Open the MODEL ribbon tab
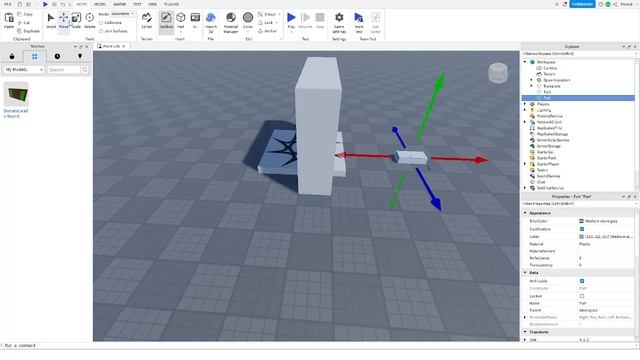The image size is (640, 360). [100, 4]
